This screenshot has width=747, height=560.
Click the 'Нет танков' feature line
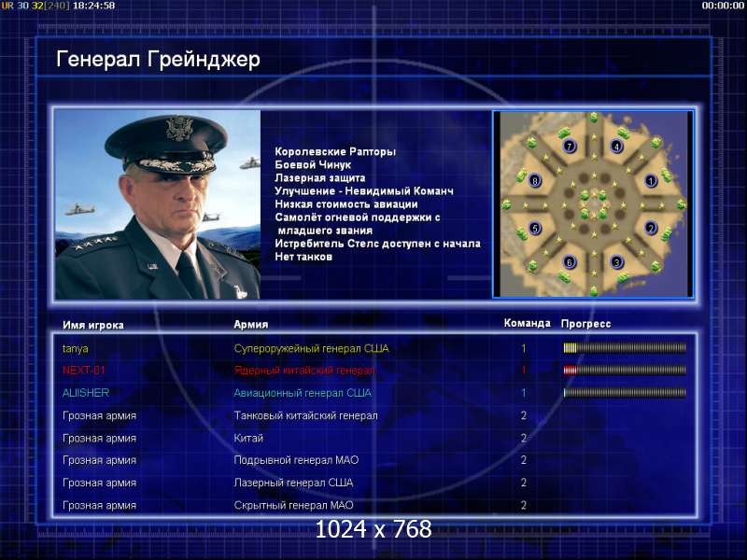point(303,258)
